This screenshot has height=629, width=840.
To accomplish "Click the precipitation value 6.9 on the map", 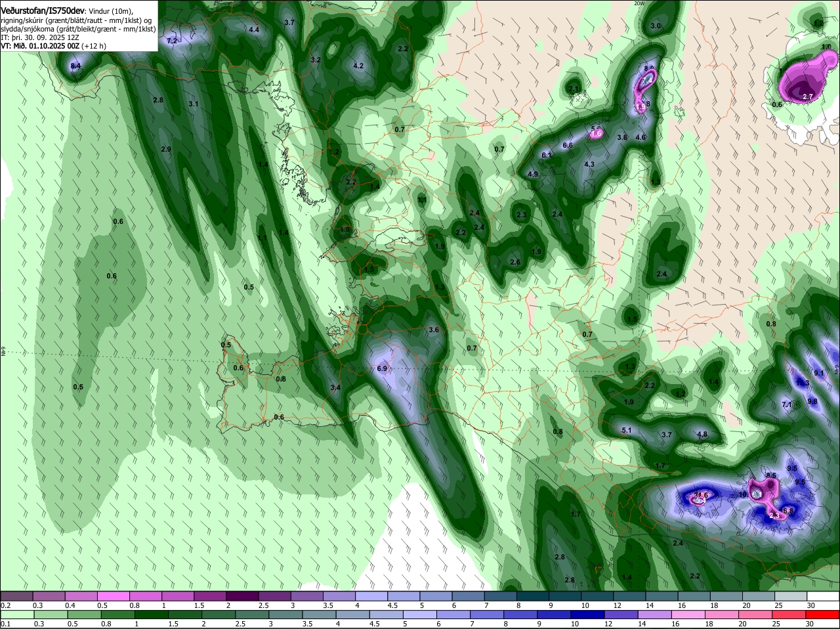I will pyautogui.click(x=383, y=368).
